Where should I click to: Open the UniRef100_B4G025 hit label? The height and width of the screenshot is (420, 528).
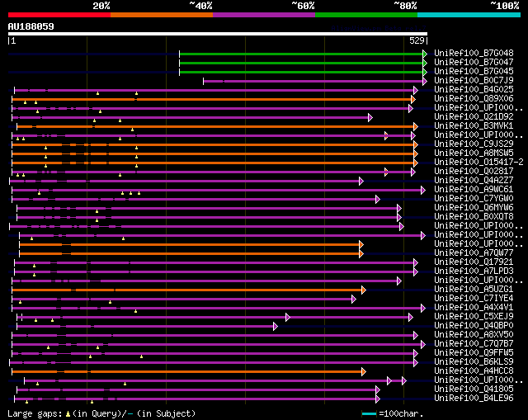[474, 90]
